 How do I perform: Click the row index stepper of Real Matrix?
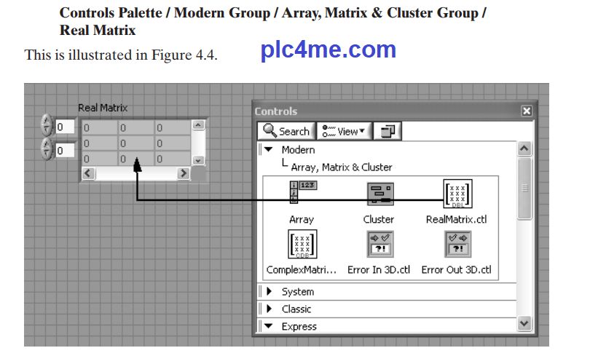coord(46,127)
